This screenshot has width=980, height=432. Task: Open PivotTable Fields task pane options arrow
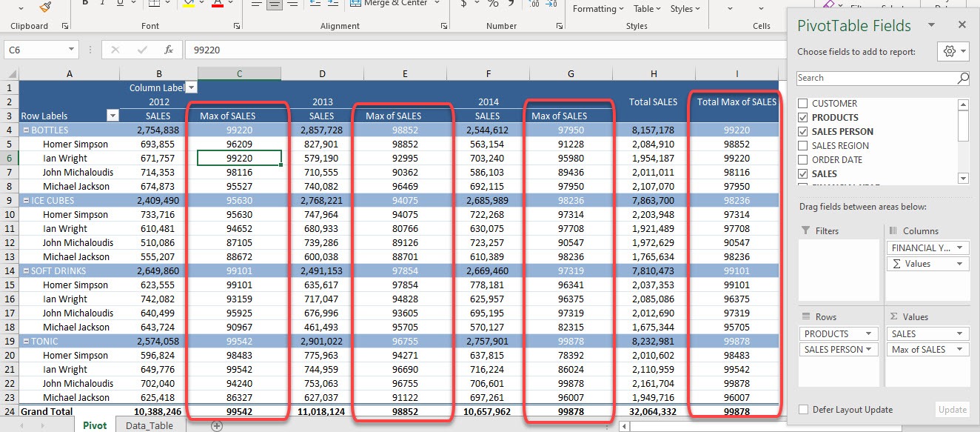932,25
